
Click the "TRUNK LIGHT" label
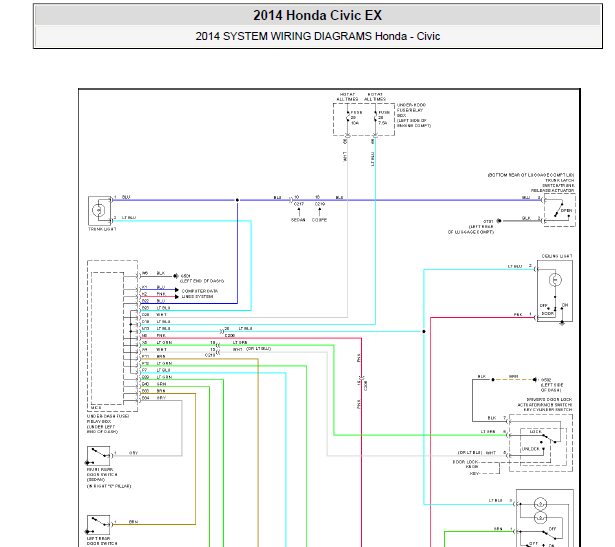(102, 229)
